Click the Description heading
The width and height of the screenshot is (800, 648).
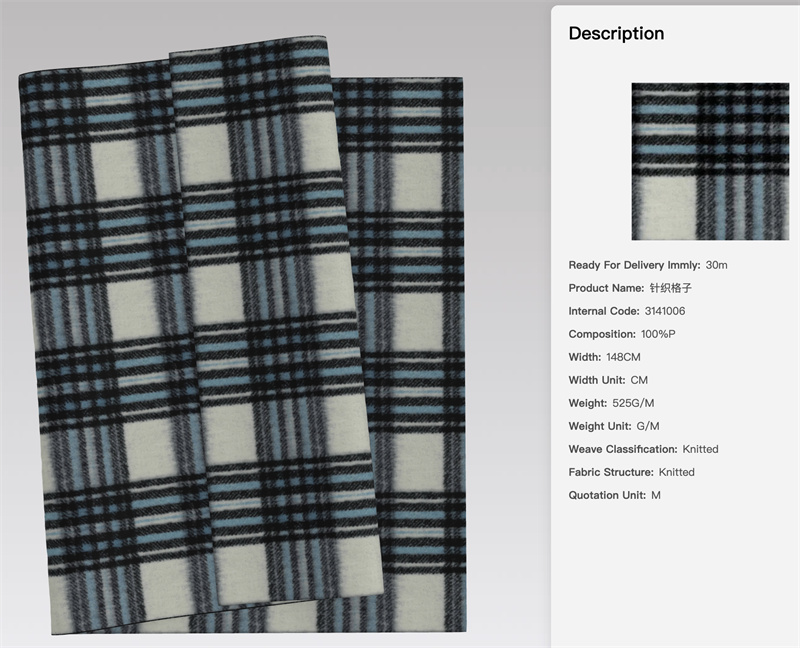click(616, 33)
